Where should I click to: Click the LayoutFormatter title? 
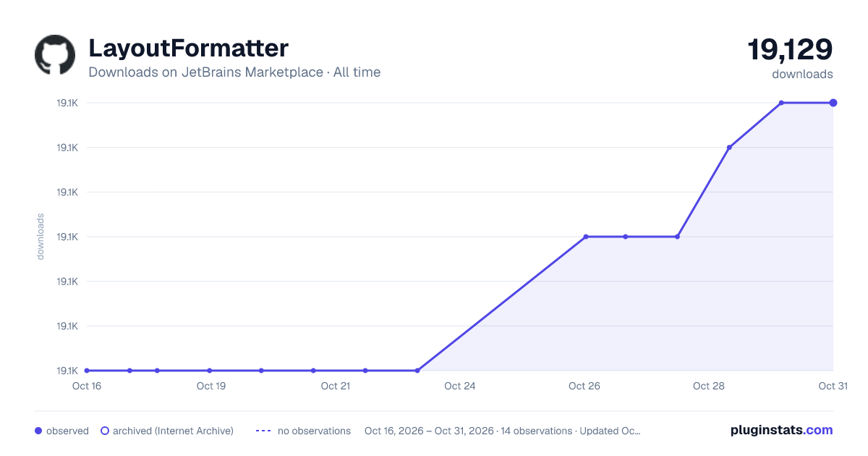[x=188, y=48]
